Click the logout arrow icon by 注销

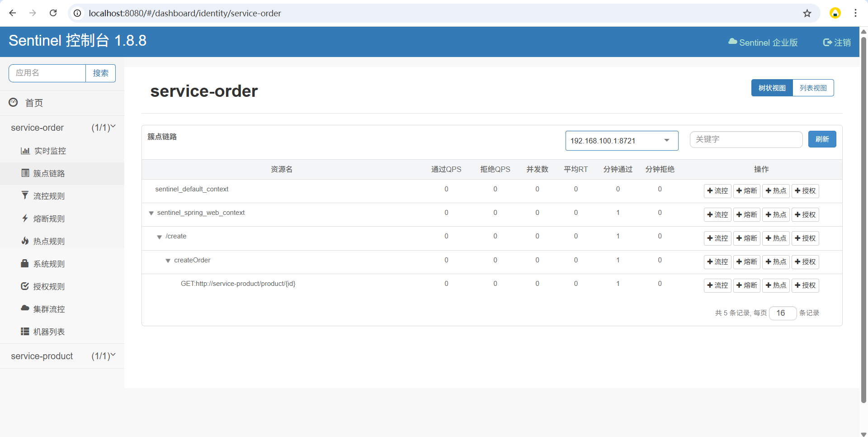pyautogui.click(x=827, y=43)
